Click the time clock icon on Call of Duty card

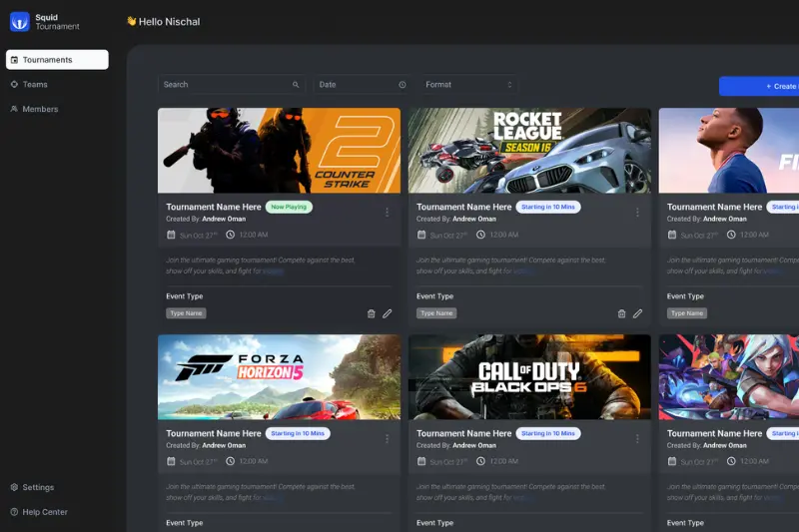coord(480,461)
